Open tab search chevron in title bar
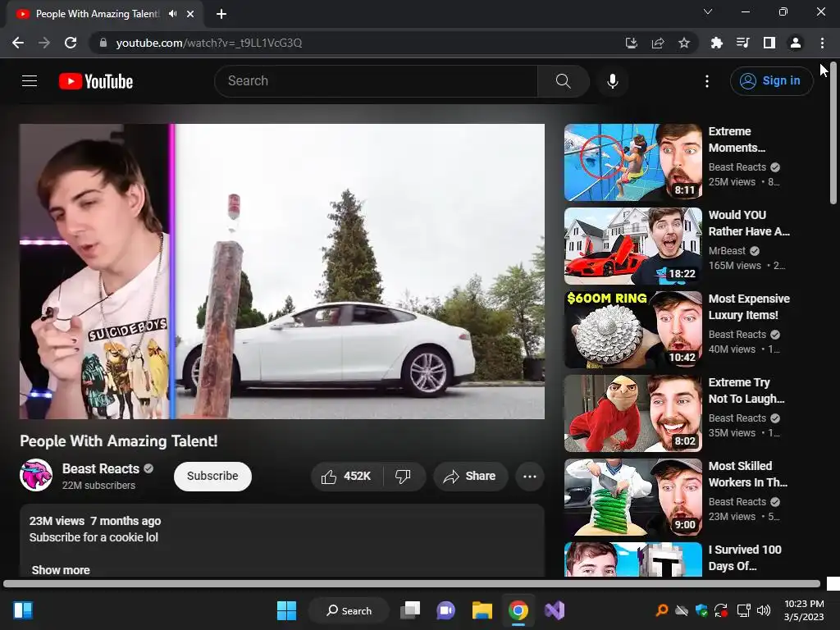The height and width of the screenshot is (630, 840). 708,11
